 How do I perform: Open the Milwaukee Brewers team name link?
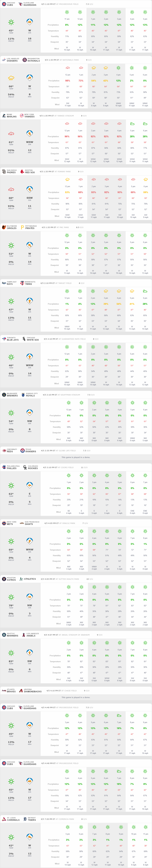pos(12,395)
